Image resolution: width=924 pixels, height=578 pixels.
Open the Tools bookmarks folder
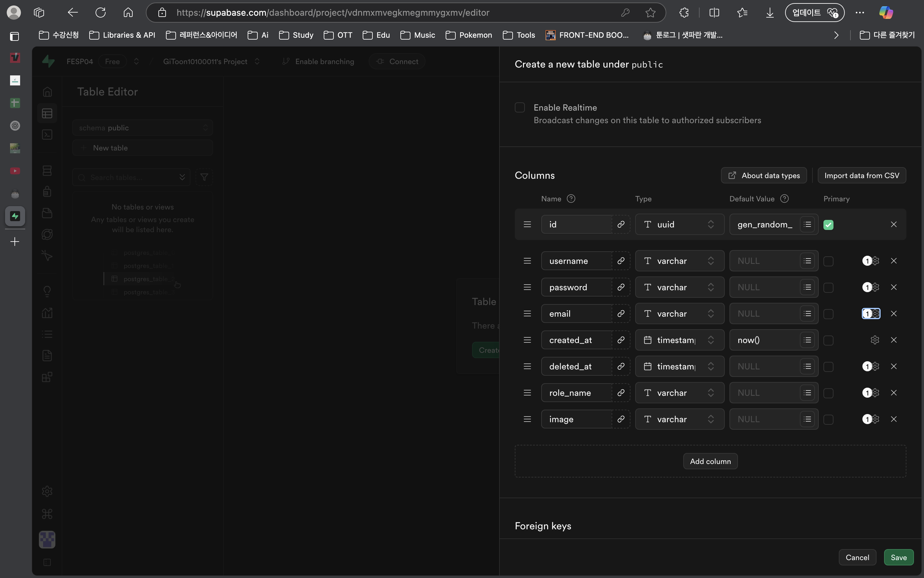(x=519, y=35)
